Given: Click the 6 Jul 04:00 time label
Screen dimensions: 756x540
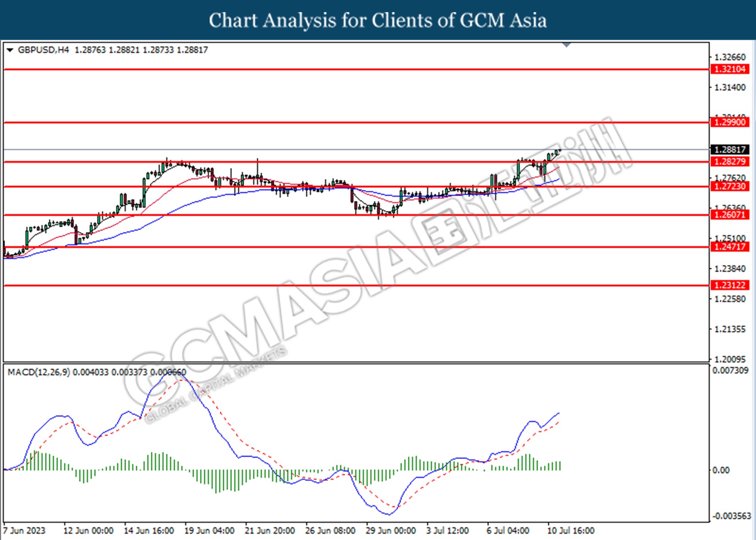Looking at the screenshot, I should (508, 531).
